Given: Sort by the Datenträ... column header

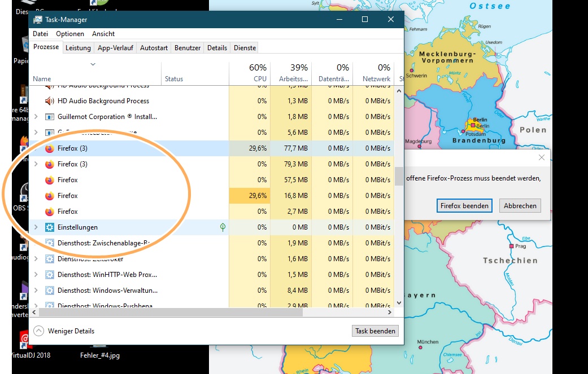Looking at the screenshot, I should tap(332, 73).
